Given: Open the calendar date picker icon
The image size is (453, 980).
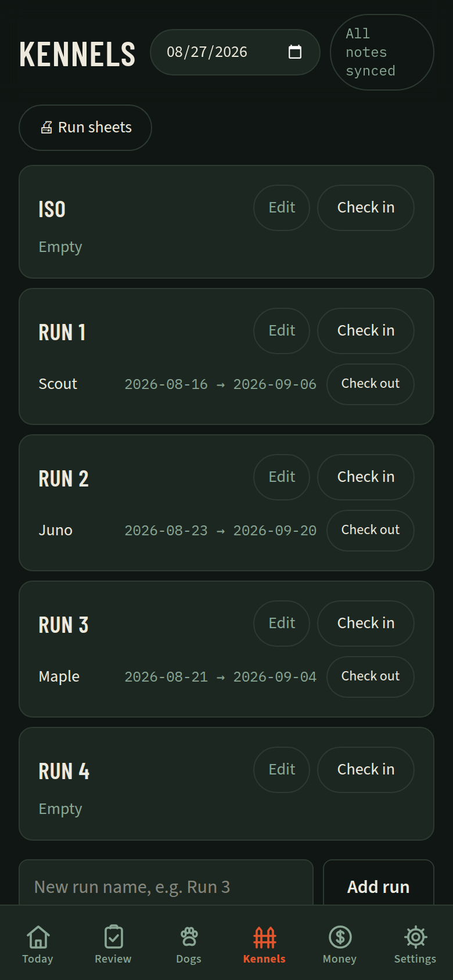Looking at the screenshot, I should click(295, 52).
